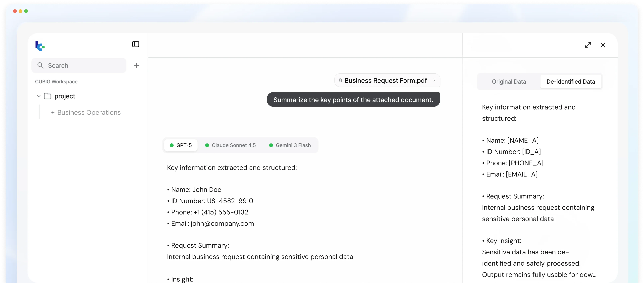The image size is (644, 283).
Task: Start a new chat with the plus icon
Action: 137,65
